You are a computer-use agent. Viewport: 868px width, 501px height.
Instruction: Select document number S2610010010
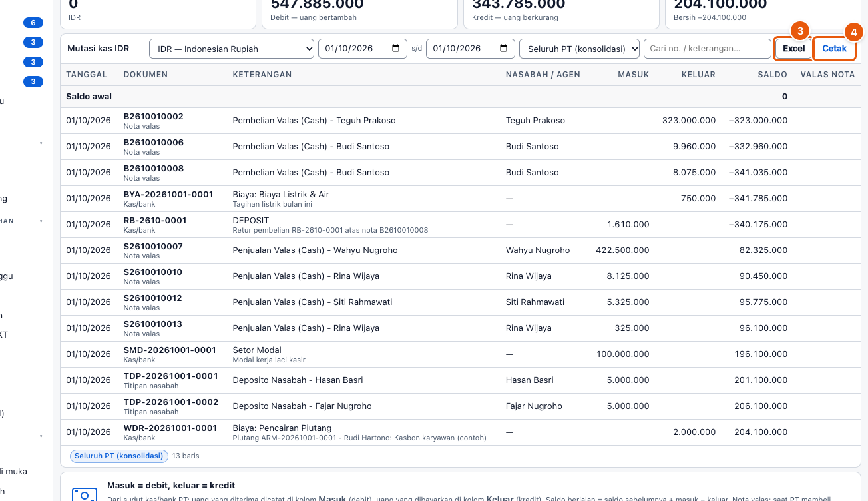click(x=153, y=272)
